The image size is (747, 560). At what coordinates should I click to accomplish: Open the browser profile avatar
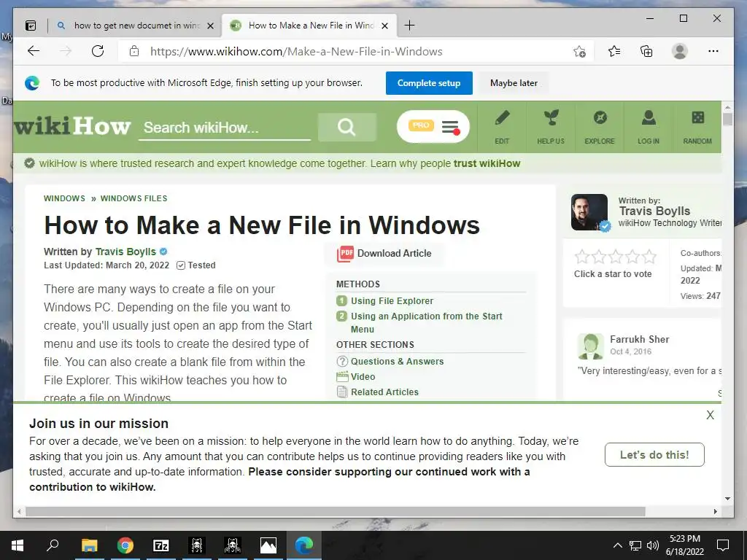click(x=680, y=51)
